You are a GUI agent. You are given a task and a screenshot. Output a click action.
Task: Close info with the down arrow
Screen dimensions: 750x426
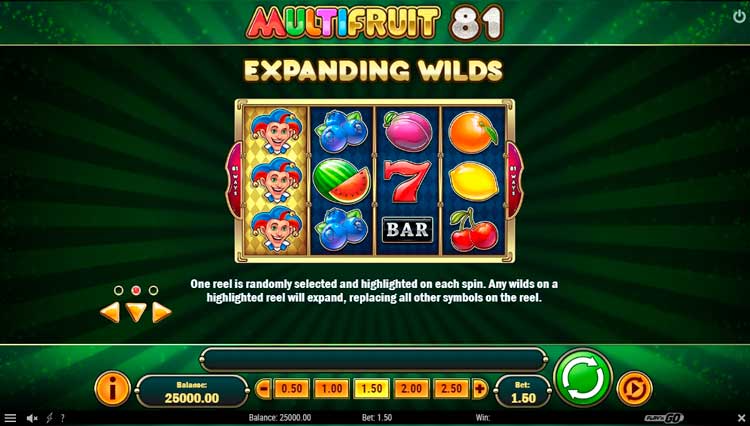tap(136, 313)
